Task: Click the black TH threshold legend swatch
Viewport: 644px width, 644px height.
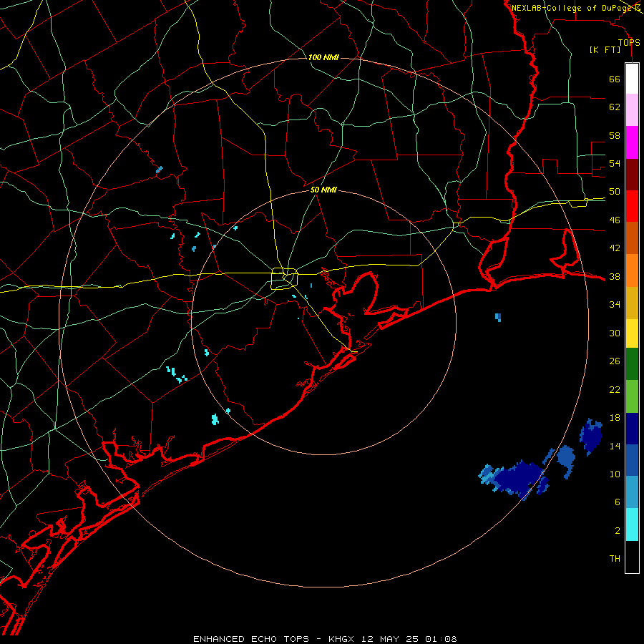Action: click(x=632, y=557)
